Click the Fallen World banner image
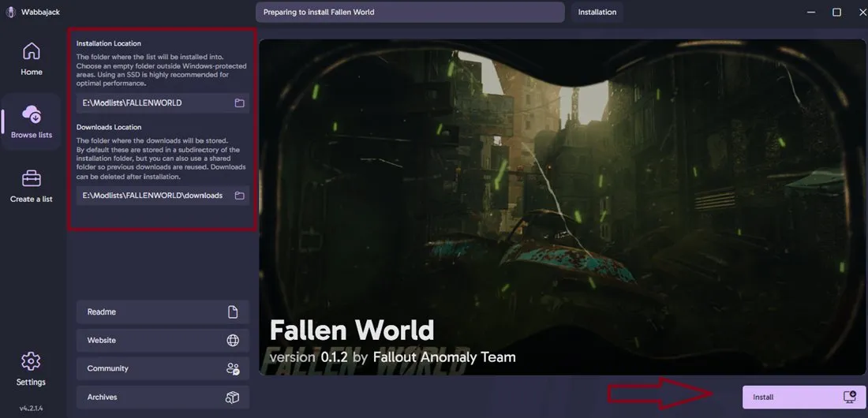 pyautogui.click(x=562, y=207)
